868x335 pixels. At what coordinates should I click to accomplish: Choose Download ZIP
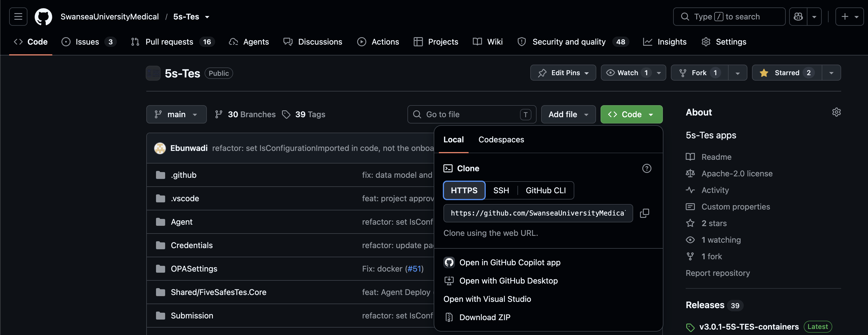[x=477, y=318]
